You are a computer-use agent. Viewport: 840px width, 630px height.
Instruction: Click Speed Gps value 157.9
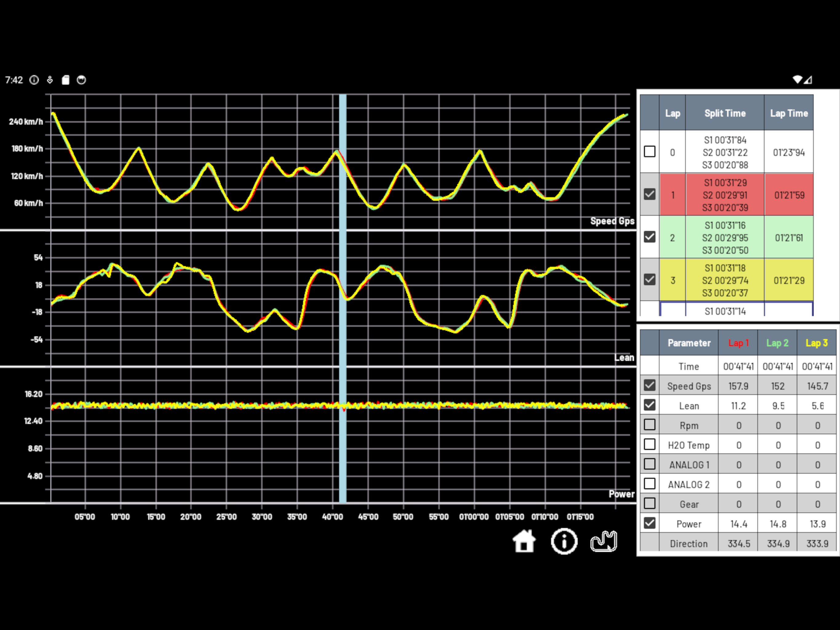[x=738, y=386]
